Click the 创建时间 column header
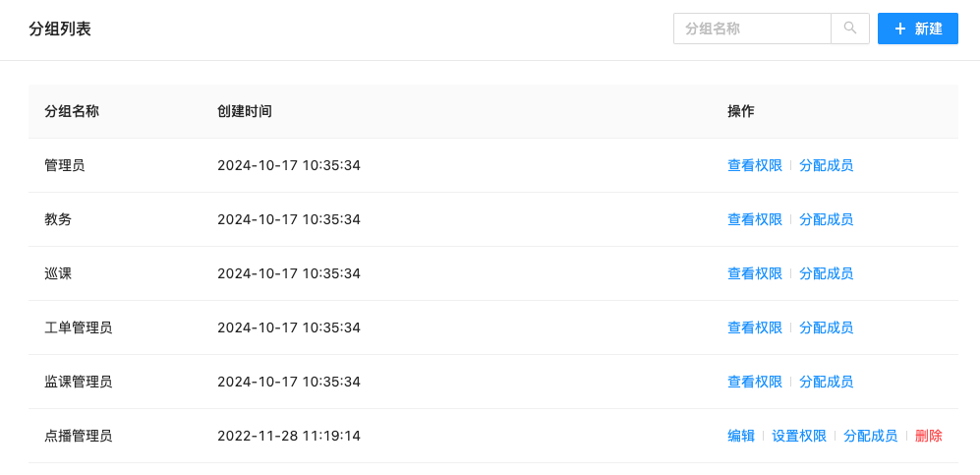The image size is (980, 475). pyautogui.click(x=245, y=111)
